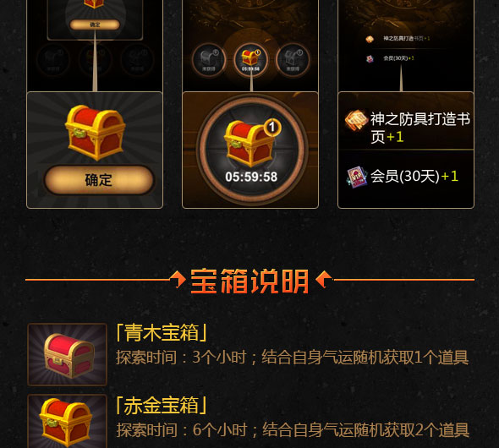The image size is (499, 448).
Task: Select the small middle chest slot with timer
Action: point(251,59)
